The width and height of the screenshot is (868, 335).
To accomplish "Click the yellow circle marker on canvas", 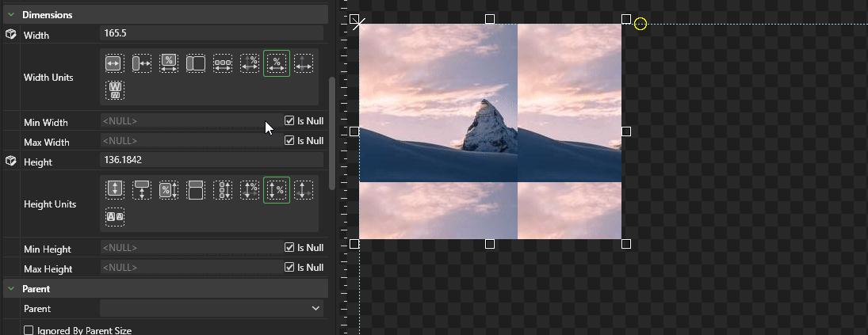I will point(640,25).
